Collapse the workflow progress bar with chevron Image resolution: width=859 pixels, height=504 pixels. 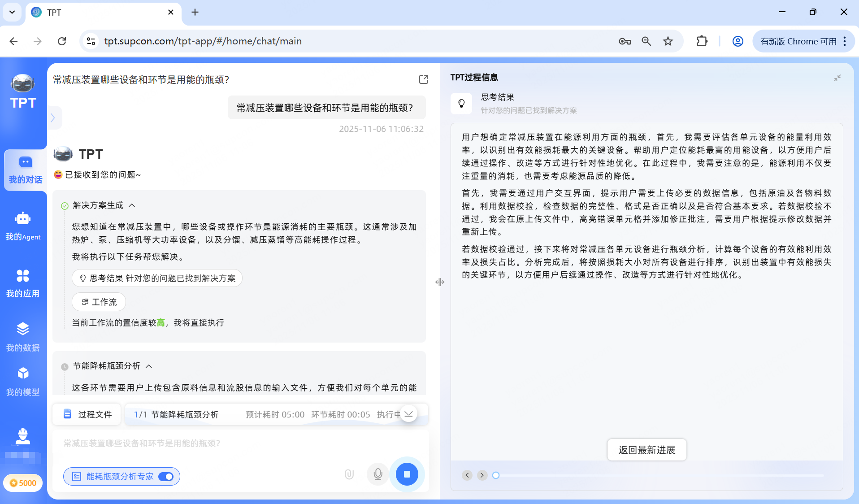(408, 414)
